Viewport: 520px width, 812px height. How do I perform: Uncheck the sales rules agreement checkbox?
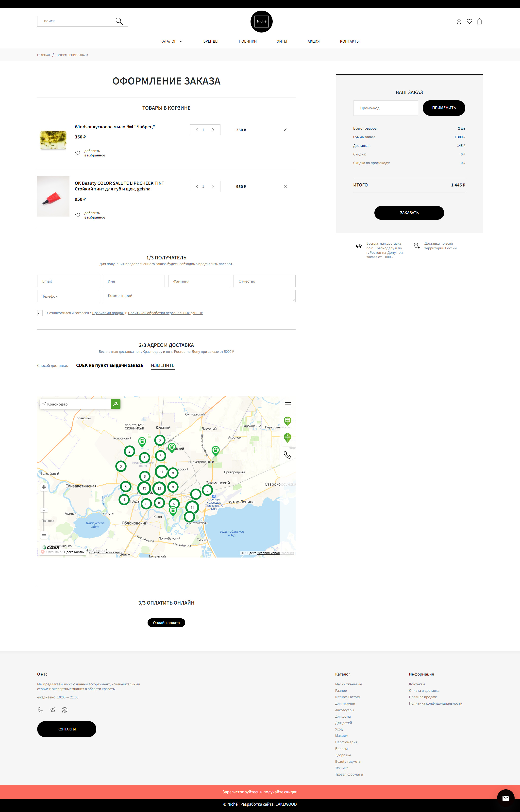tap(40, 313)
